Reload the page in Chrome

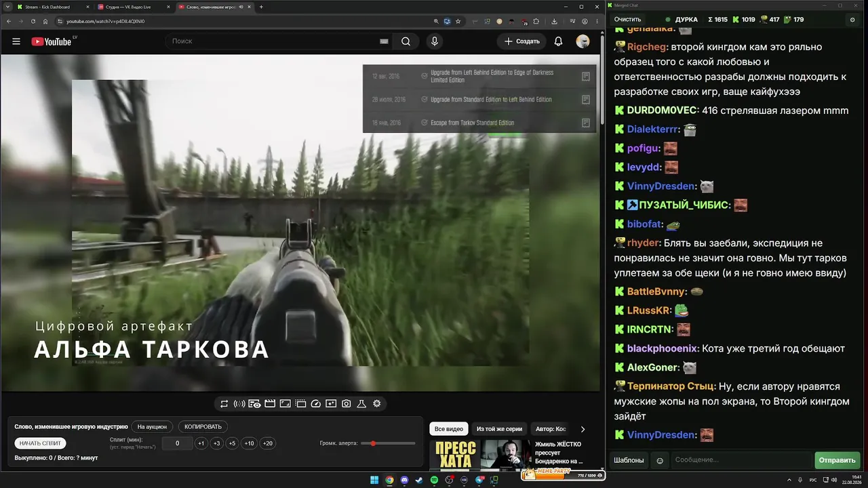pos(33,21)
